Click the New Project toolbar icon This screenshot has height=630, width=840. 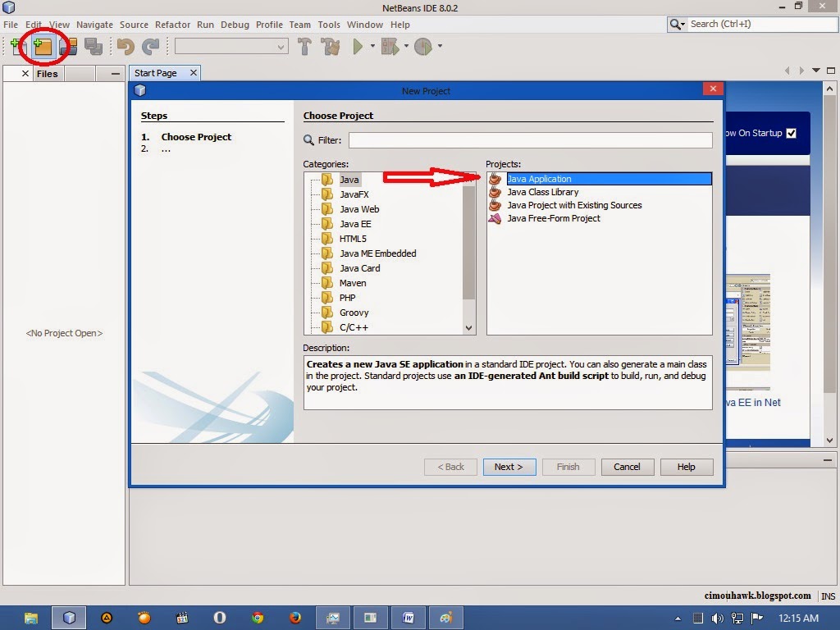(x=43, y=47)
